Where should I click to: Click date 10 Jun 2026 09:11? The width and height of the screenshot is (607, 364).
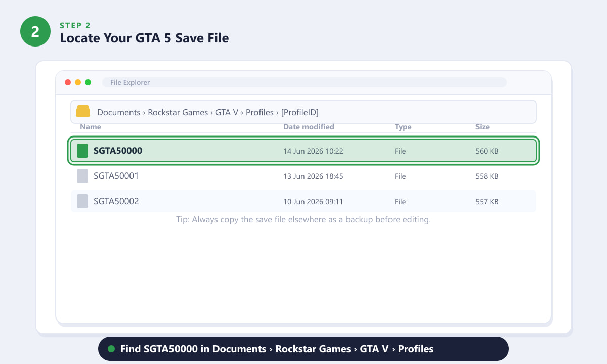tap(313, 202)
